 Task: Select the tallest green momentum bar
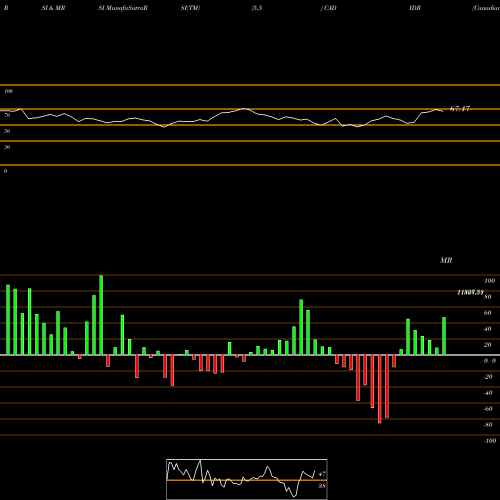101,315
